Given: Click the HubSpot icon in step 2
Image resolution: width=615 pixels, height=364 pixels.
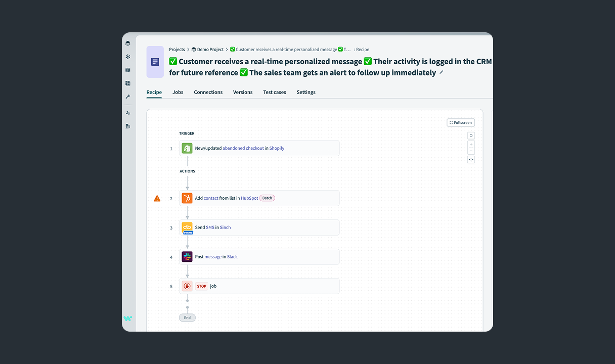Looking at the screenshot, I should pyautogui.click(x=187, y=198).
